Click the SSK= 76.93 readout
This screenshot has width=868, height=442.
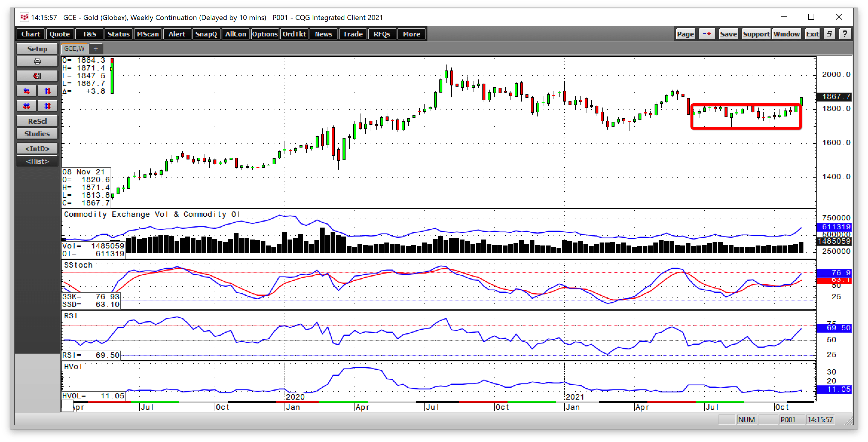(x=91, y=297)
